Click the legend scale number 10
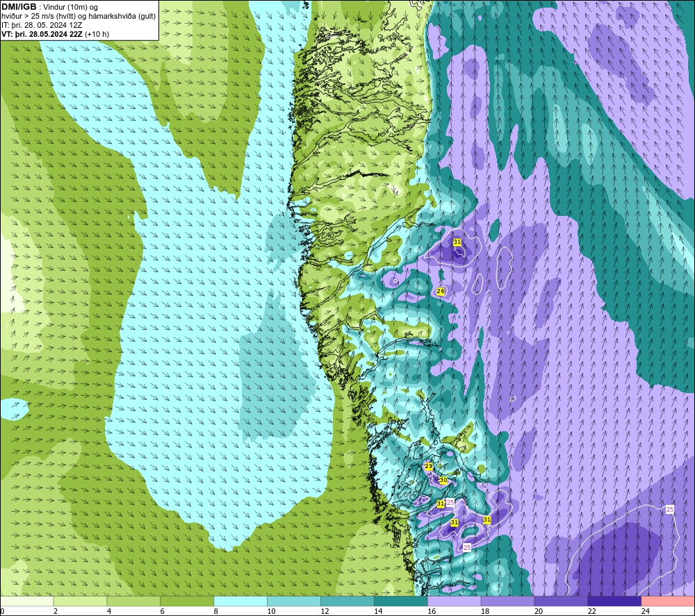This screenshot has height=616, width=695. point(271,611)
